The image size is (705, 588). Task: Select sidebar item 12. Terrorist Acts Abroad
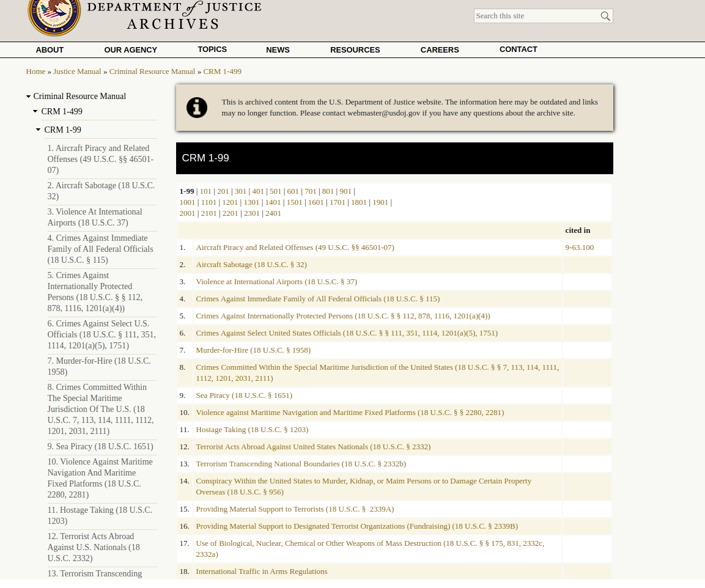(94, 547)
